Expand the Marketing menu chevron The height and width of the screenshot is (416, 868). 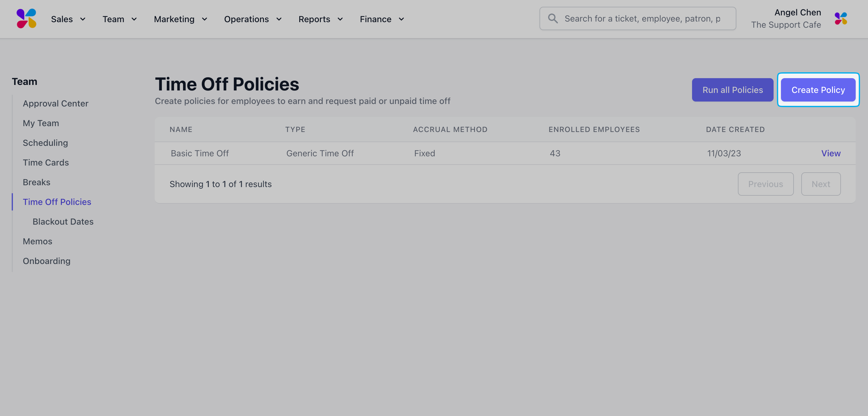[x=205, y=19]
